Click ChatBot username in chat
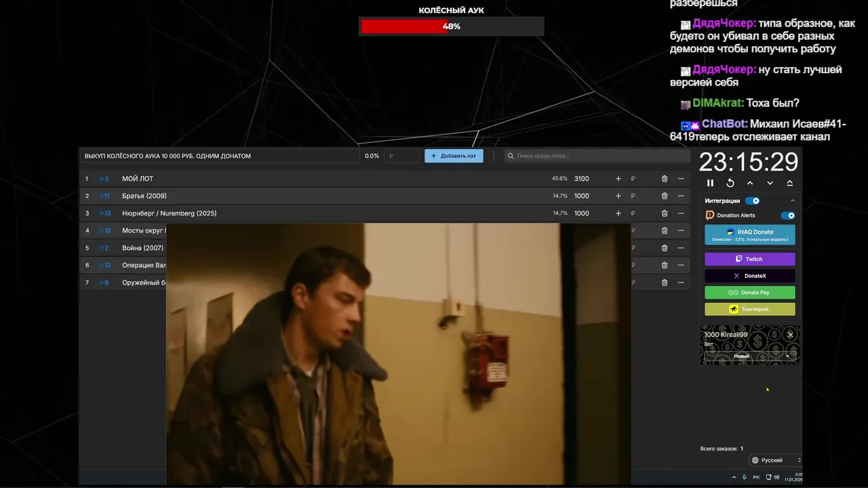 (724, 124)
